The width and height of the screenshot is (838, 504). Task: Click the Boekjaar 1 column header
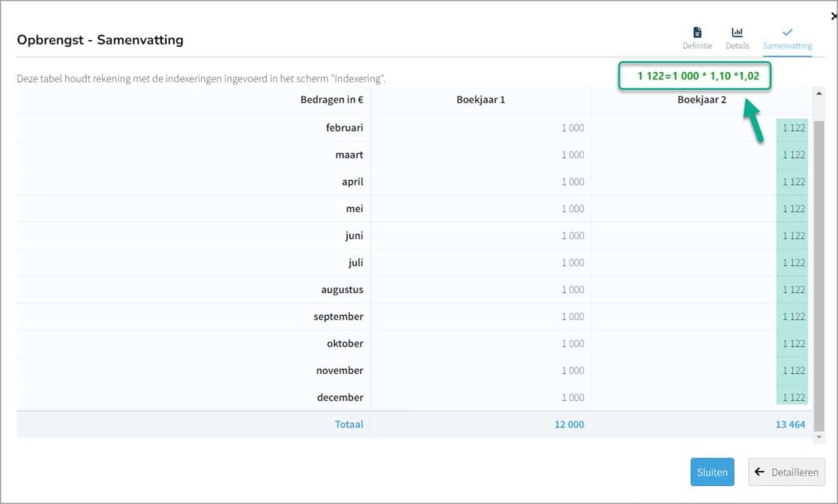[480, 100]
